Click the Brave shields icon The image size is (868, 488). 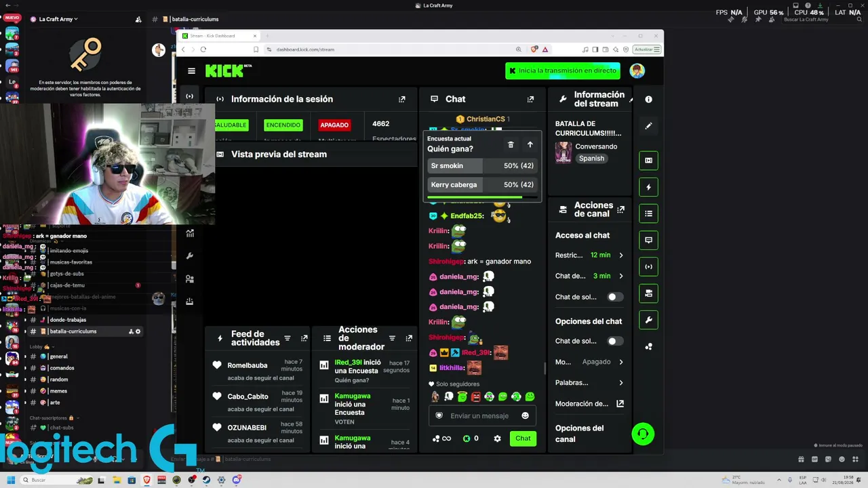click(x=534, y=49)
